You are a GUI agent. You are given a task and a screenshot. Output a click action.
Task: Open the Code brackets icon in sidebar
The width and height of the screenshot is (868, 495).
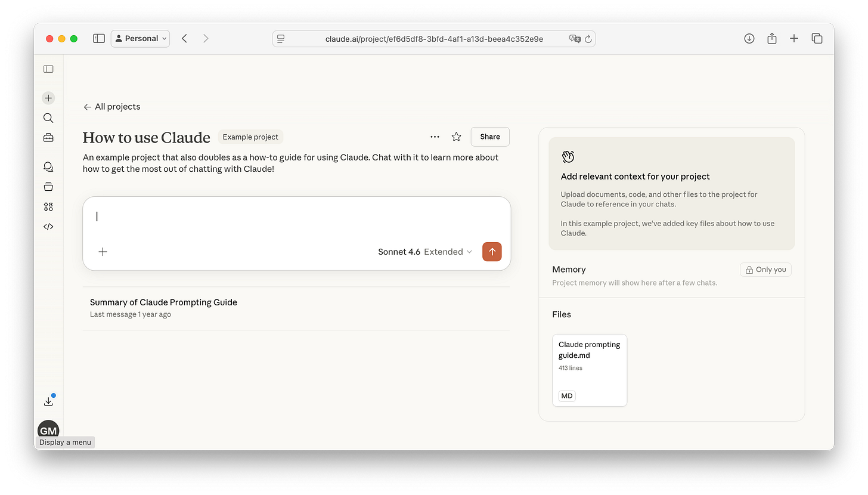pos(48,226)
